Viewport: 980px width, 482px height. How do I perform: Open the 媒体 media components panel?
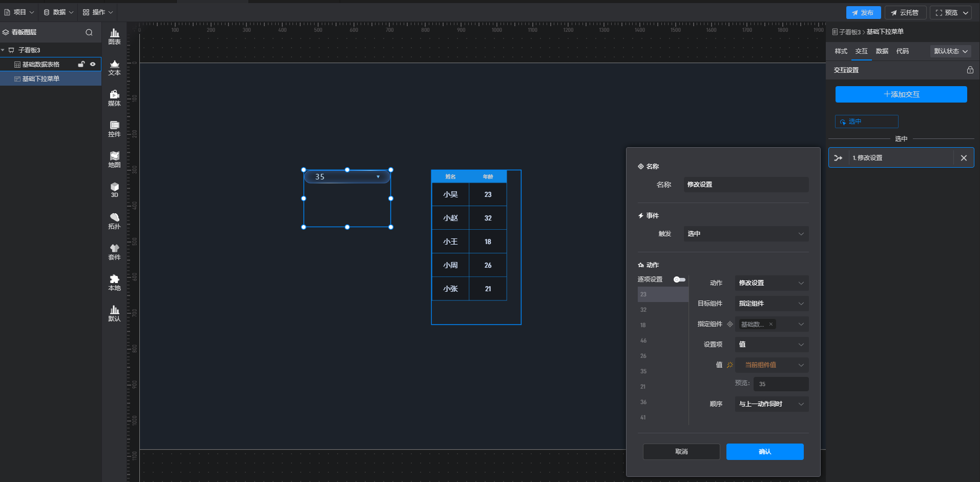tap(114, 98)
